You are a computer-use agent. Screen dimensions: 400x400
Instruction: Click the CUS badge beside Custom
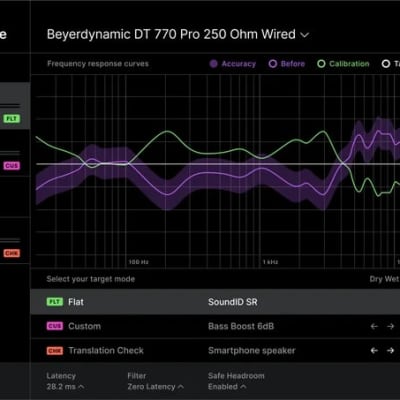pos(55,326)
